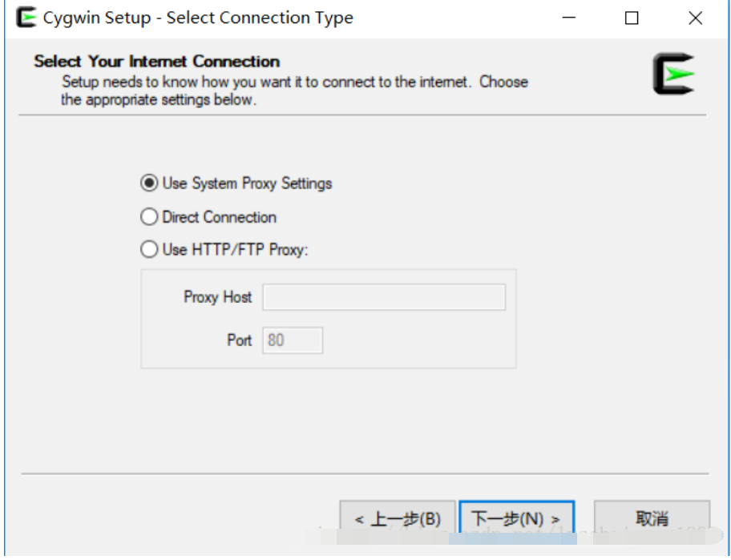Click the Cygwin logo in header
731x560 pixels.
tap(673, 75)
